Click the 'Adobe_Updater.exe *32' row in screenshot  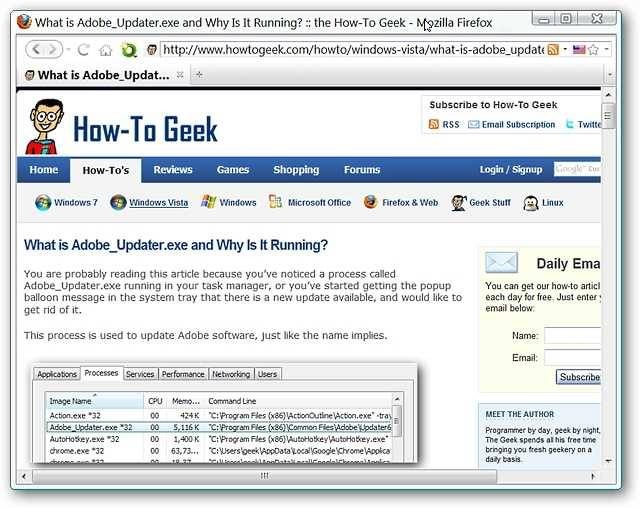pos(220,427)
